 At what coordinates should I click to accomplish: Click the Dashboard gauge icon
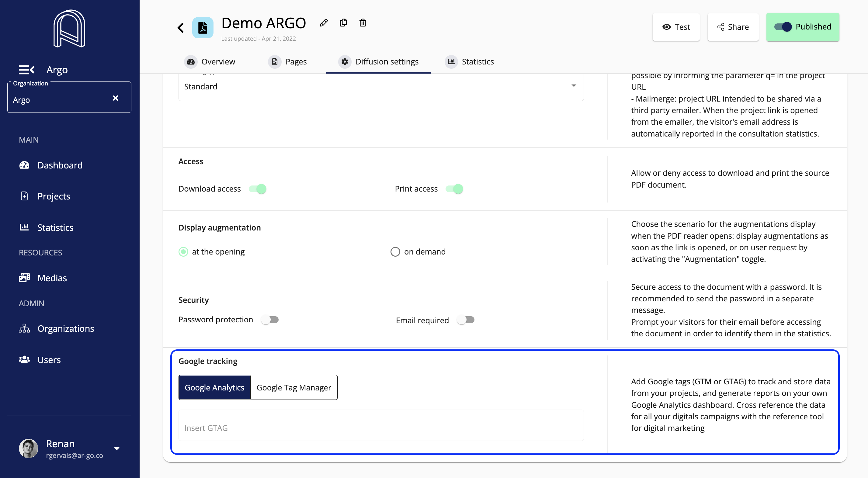[x=24, y=165]
